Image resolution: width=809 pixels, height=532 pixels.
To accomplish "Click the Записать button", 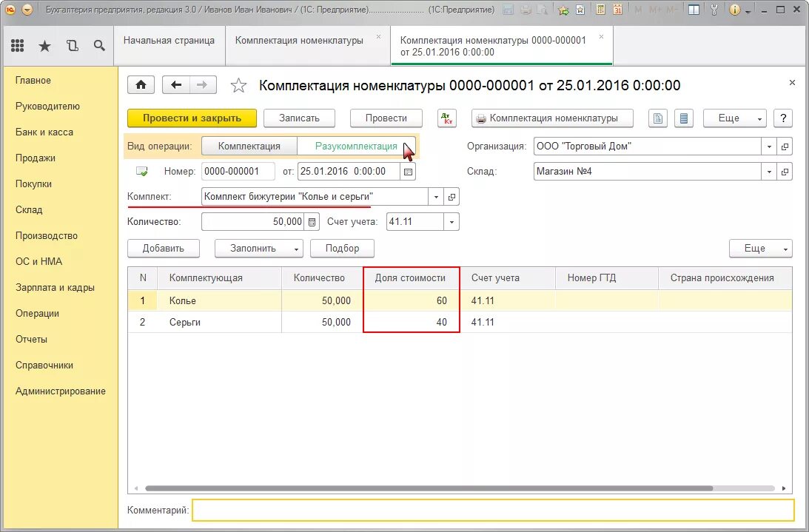I will (299, 118).
